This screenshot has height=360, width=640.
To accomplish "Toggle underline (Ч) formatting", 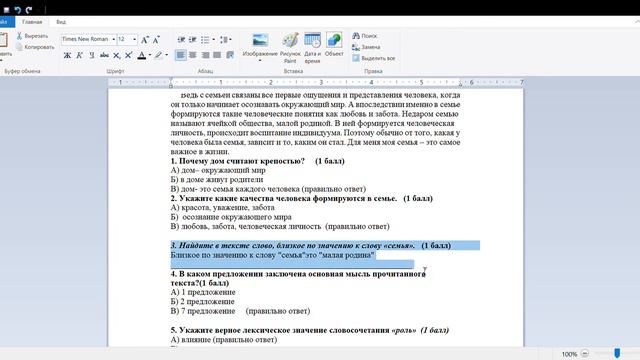I will (92, 55).
